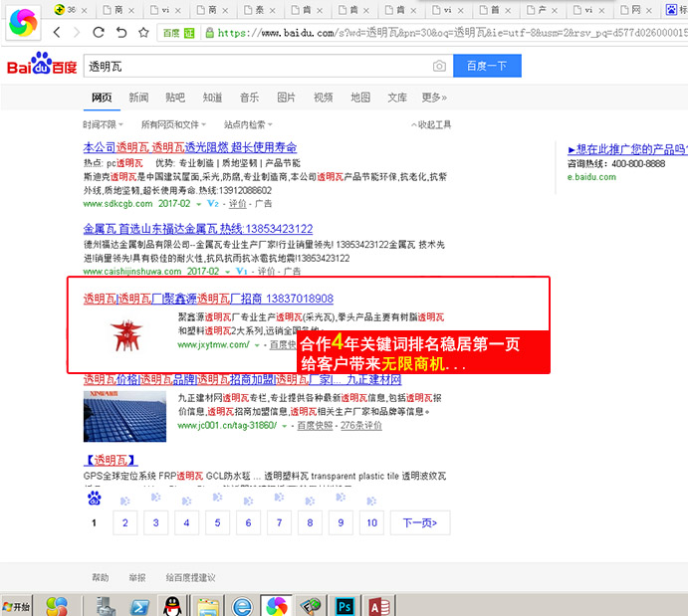Click the 百度一下 search button
The image size is (688, 616).
click(487, 66)
